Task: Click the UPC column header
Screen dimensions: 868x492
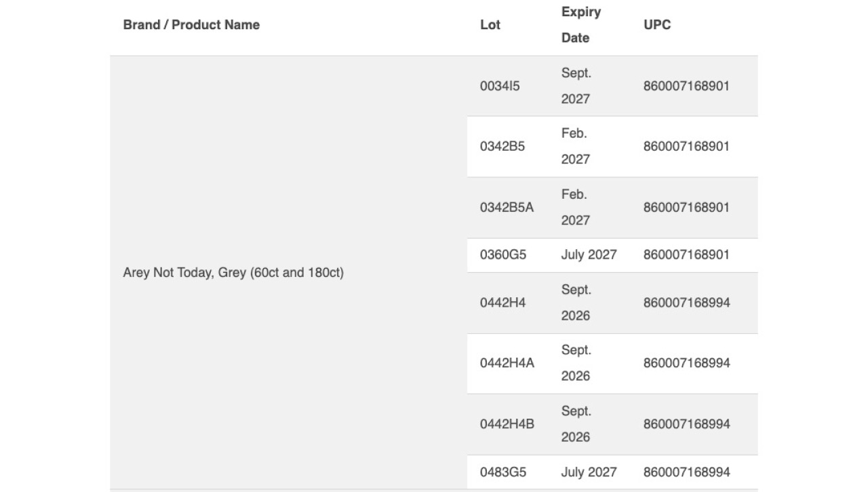Action: click(657, 24)
